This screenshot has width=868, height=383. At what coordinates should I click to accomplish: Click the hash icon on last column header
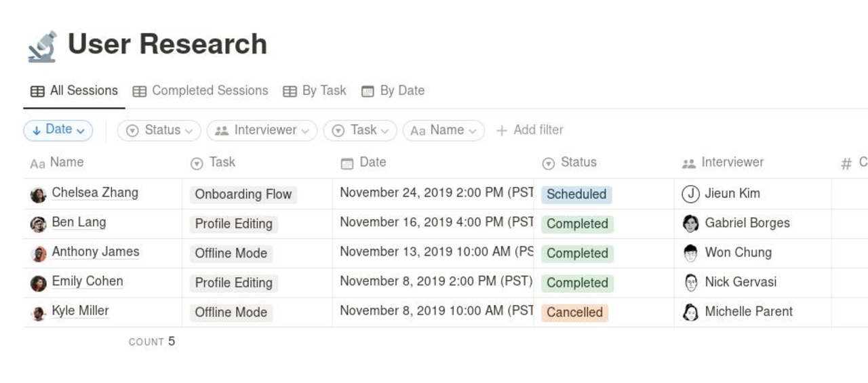pyautogui.click(x=846, y=163)
